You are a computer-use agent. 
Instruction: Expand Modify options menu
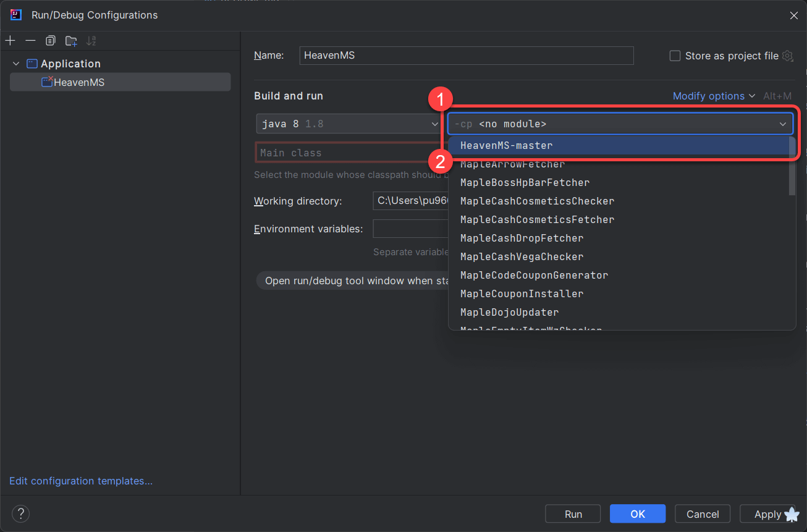714,96
